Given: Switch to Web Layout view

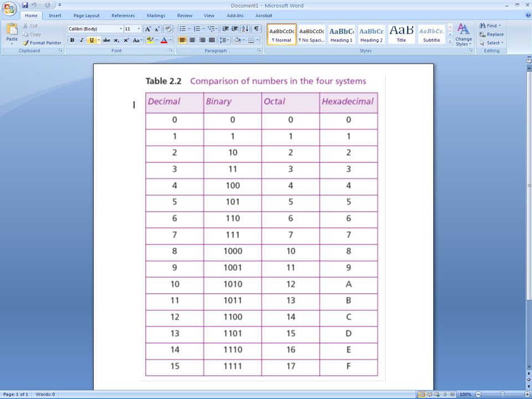Looking at the screenshot, I should pyautogui.click(x=437, y=394).
